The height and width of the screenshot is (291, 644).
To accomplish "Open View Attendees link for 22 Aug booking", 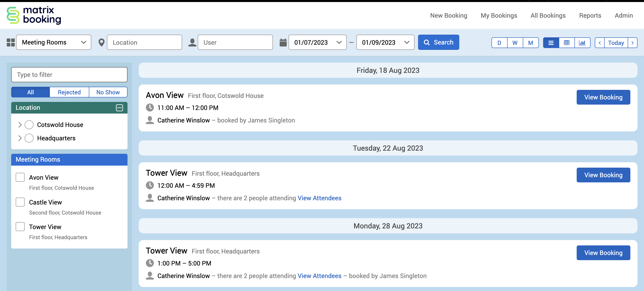I will (x=319, y=198).
